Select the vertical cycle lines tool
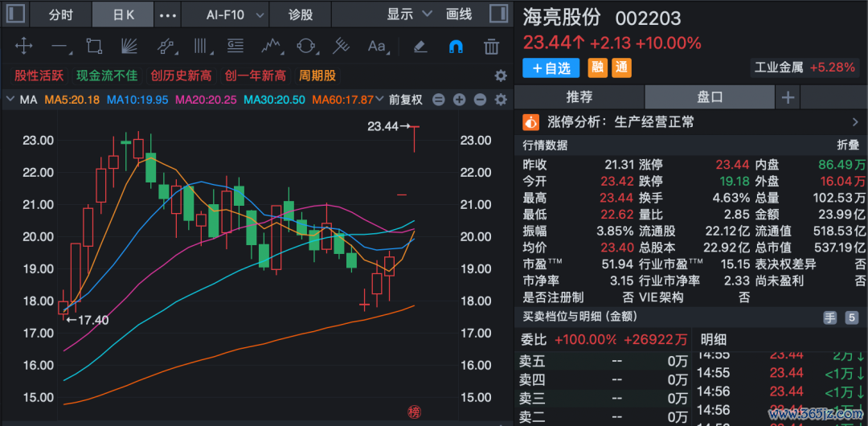The height and width of the screenshot is (426, 868). coord(202,46)
